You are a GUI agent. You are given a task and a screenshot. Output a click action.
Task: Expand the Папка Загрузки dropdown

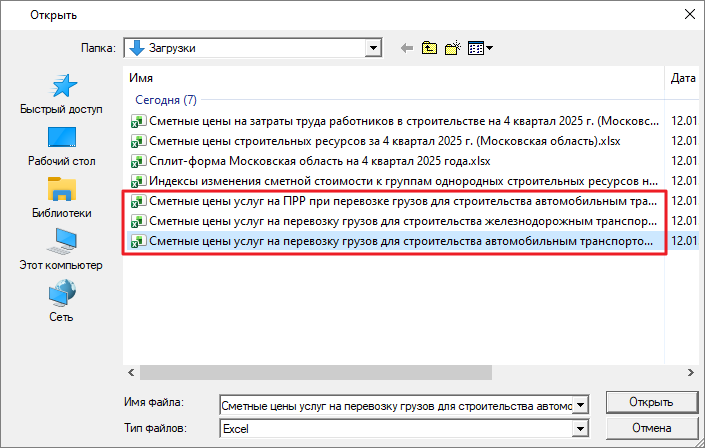(x=375, y=47)
